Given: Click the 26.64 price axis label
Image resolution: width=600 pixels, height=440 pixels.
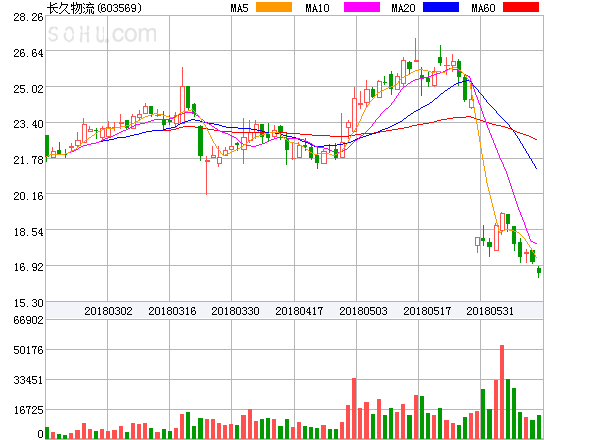Looking at the screenshot, I should click(x=28, y=53).
